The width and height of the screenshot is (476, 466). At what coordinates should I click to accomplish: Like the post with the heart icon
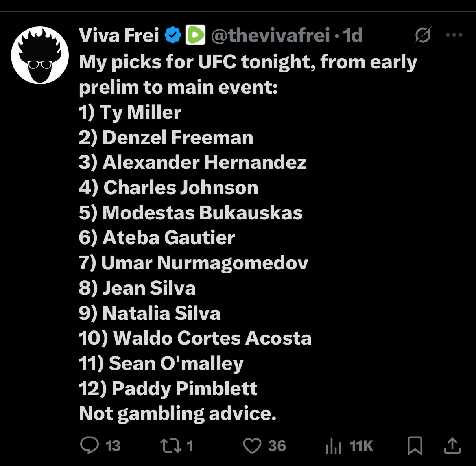pyautogui.click(x=252, y=445)
